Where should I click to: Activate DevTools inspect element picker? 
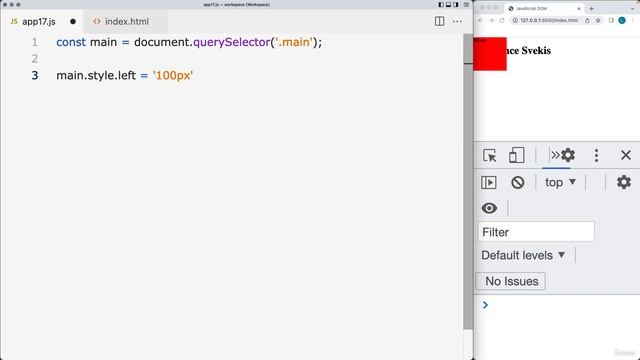click(489, 156)
